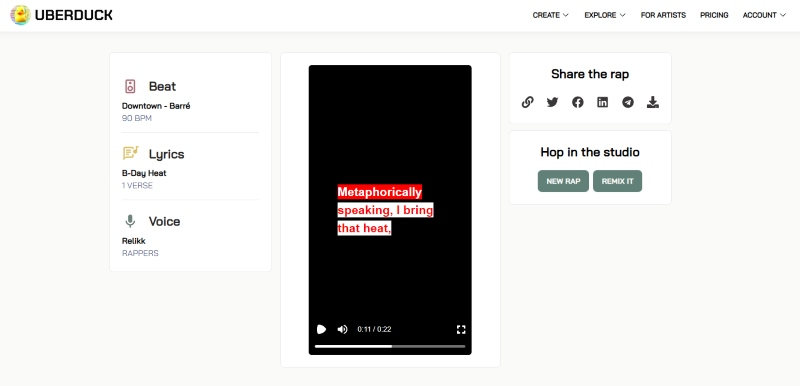Select the Relikk voice name
The image size is (800, 386).
(x=134, y=241)
